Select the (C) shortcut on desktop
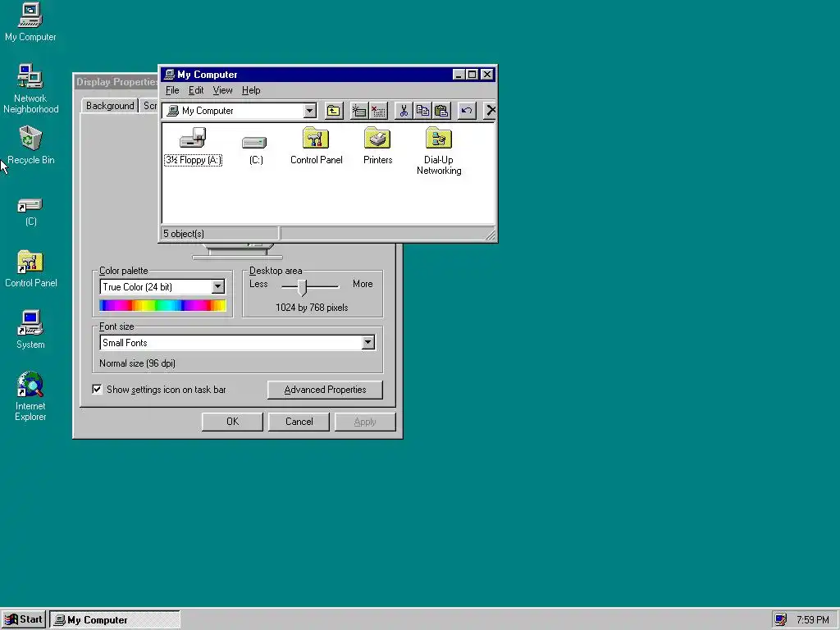 30,212
